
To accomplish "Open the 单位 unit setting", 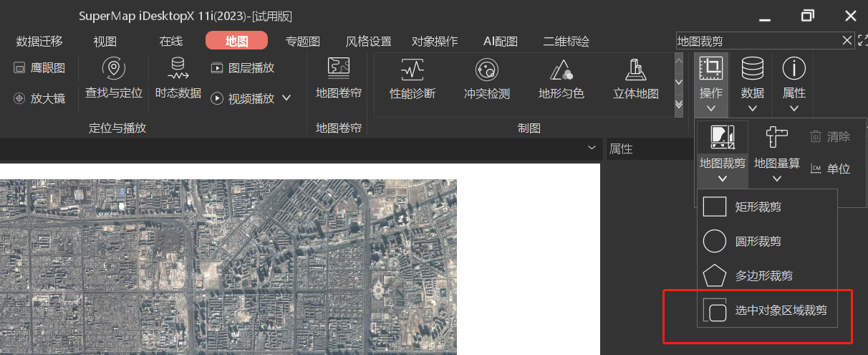I will (x=830, y=169).
